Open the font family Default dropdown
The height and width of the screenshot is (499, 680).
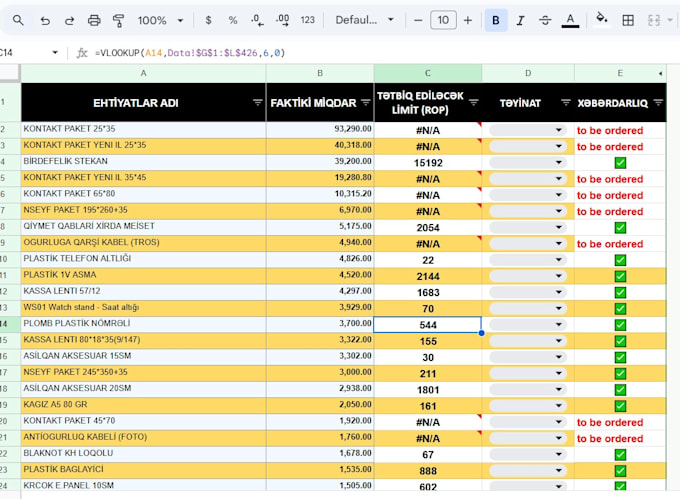tap(364, 20)
